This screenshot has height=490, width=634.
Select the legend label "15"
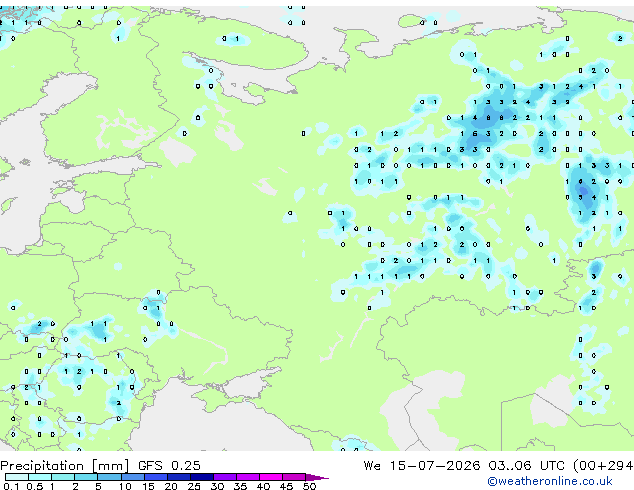148,486
